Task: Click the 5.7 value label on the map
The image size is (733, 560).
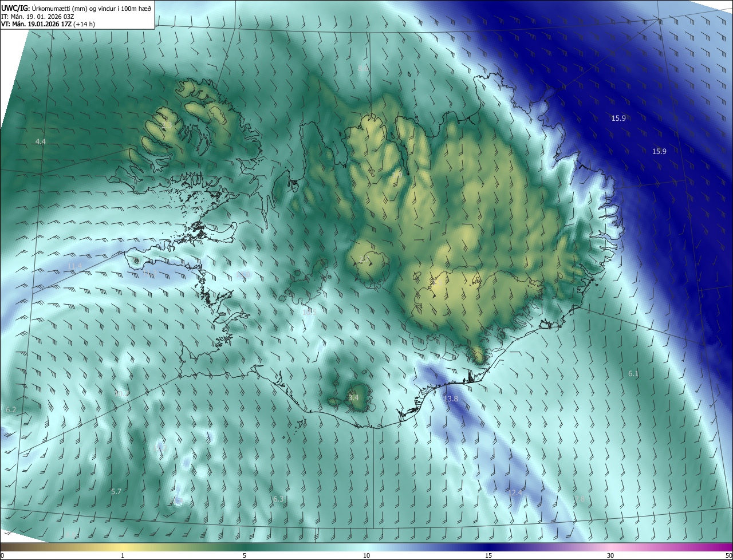Action: point(116,492)
